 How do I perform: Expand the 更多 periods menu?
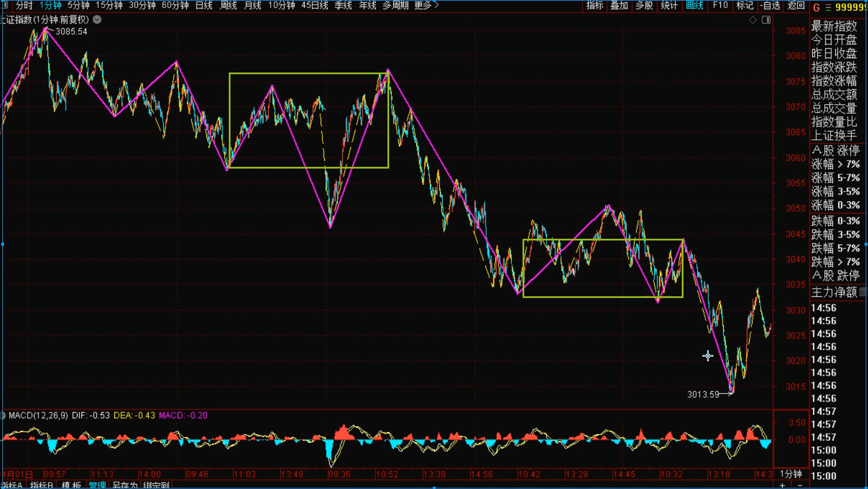426,5
